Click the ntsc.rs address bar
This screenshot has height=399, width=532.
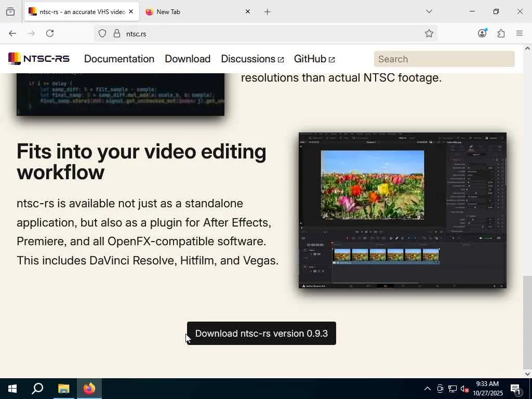[x=265, y=34]
